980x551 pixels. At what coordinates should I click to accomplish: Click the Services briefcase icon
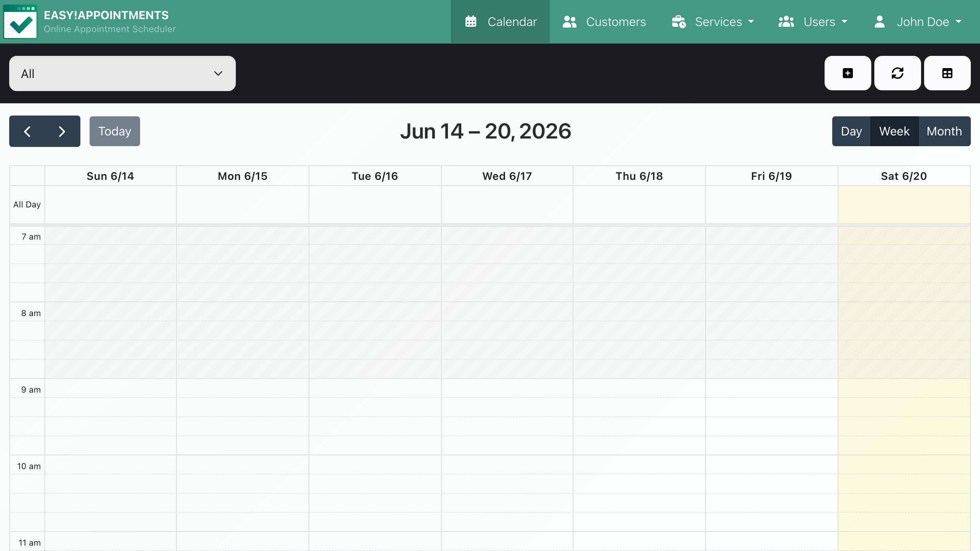(679, 22)
